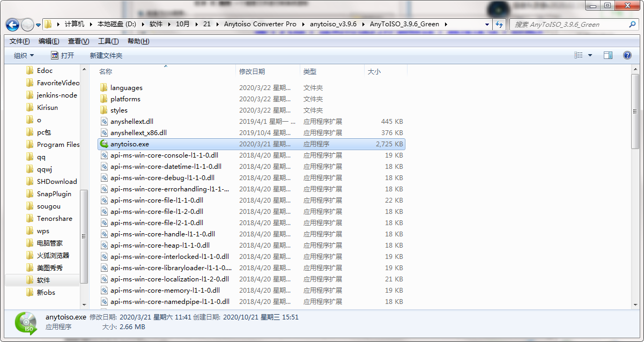
Task: Click the jenkins-node folder icon in sidebar
Action: [30, 95]
